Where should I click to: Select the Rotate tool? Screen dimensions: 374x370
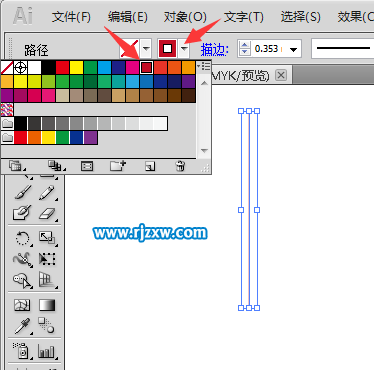23,238
